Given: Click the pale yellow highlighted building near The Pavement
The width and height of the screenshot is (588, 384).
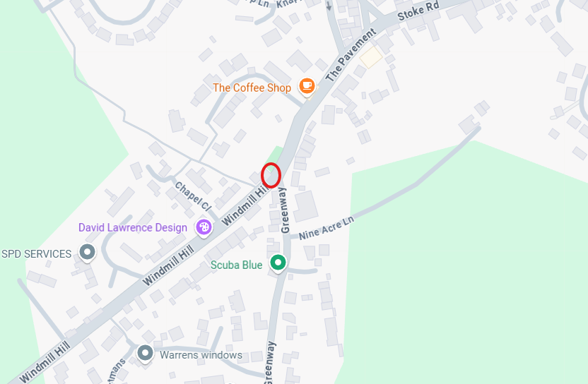Looking at the screenshot, I should 371,57.
